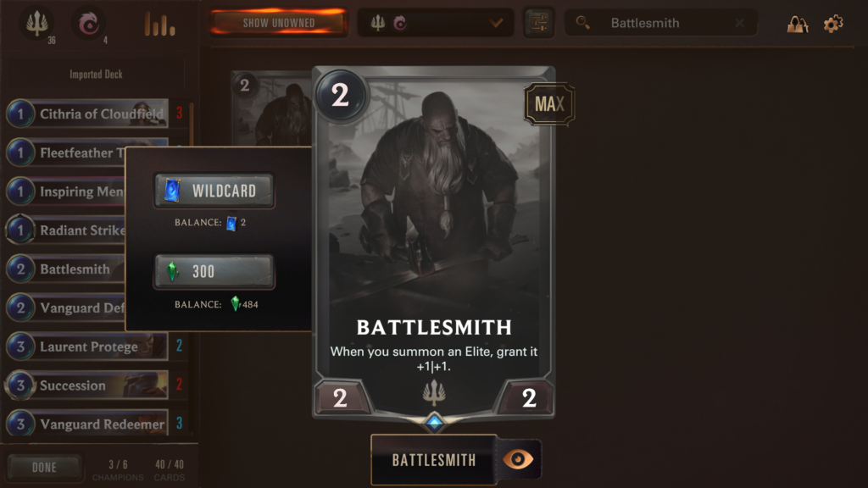Screen dimensions: 868x488
Task: Open the deck mana curve stats icon
Action: click(159, 25)
